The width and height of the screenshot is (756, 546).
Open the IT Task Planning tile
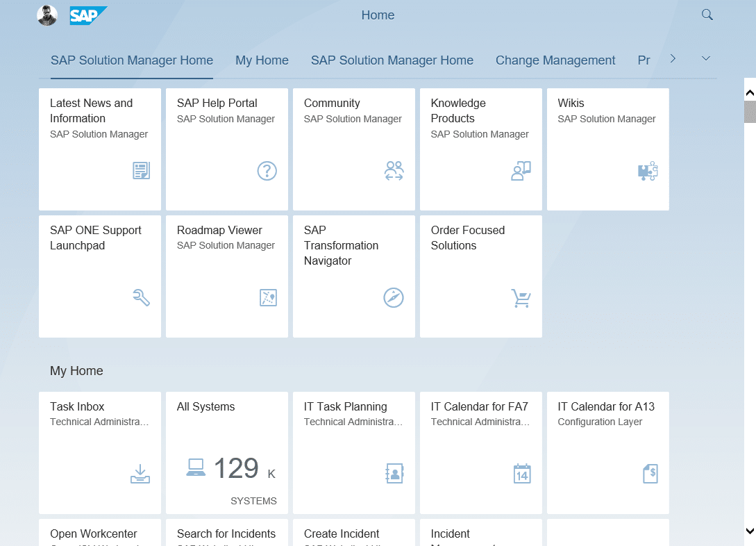[354, 452]
